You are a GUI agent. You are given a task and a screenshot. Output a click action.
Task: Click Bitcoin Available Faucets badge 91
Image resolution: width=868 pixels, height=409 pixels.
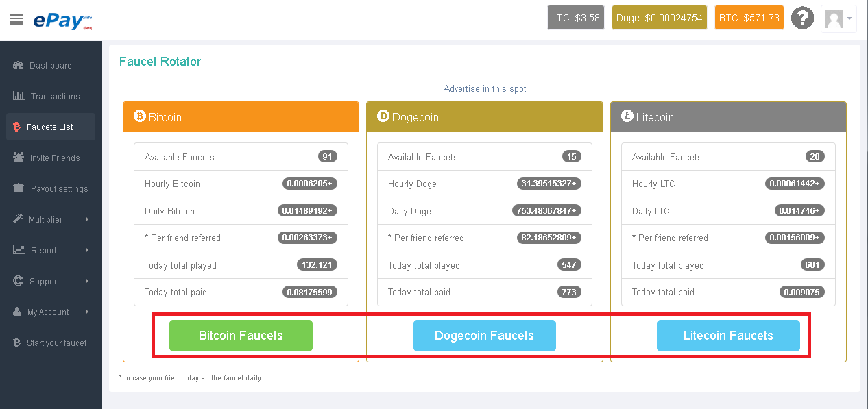pos(328,156)
